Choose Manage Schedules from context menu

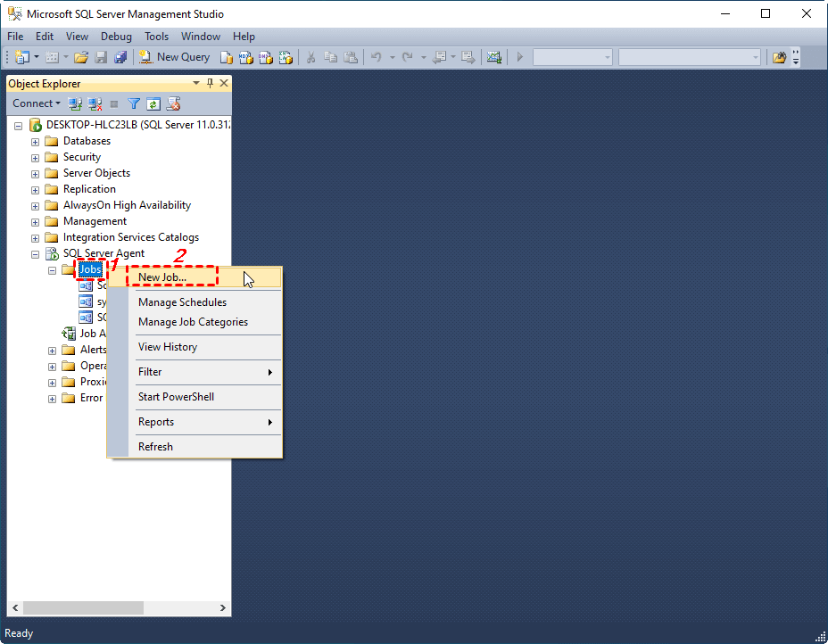[x=195, y=302]
